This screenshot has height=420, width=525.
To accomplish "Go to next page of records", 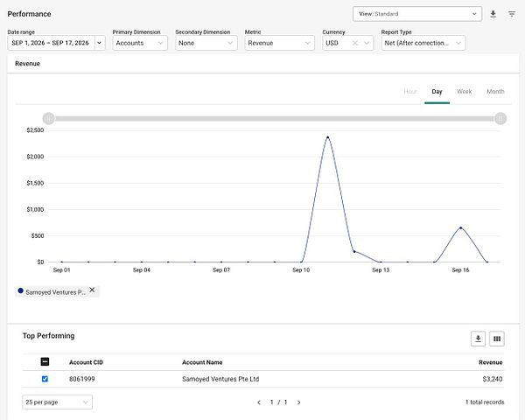I will click(x=298, y=402).
